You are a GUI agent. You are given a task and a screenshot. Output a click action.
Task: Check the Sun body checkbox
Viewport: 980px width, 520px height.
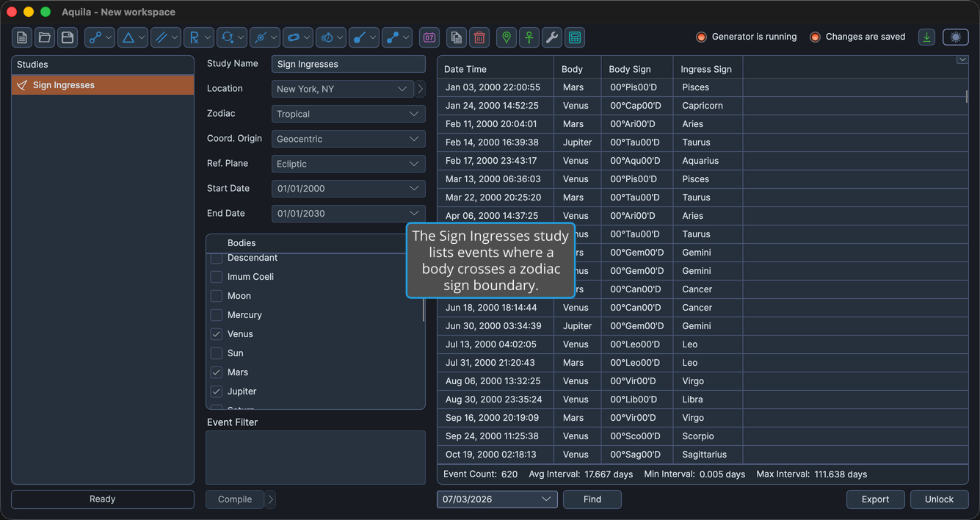[x=217, y=353]
